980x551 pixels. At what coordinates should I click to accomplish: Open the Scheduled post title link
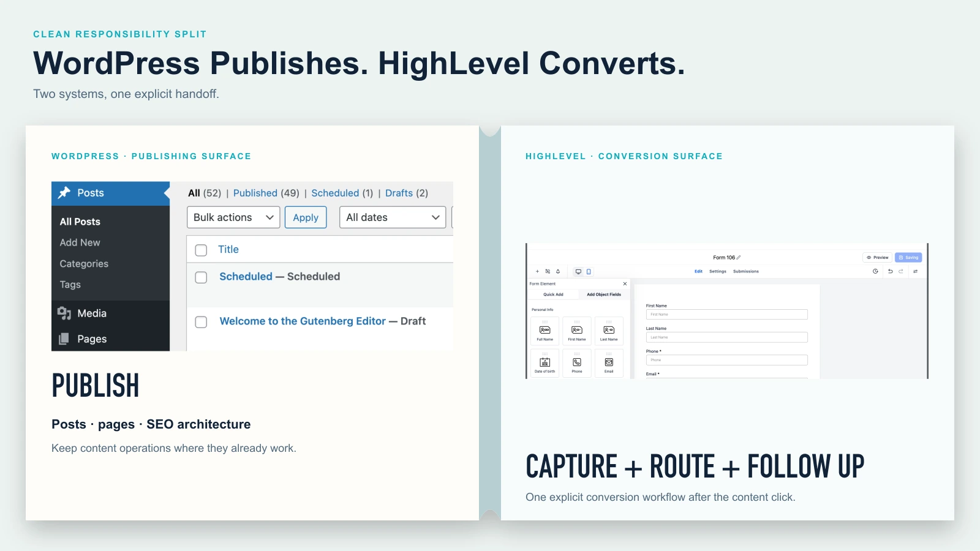point(246,276)
